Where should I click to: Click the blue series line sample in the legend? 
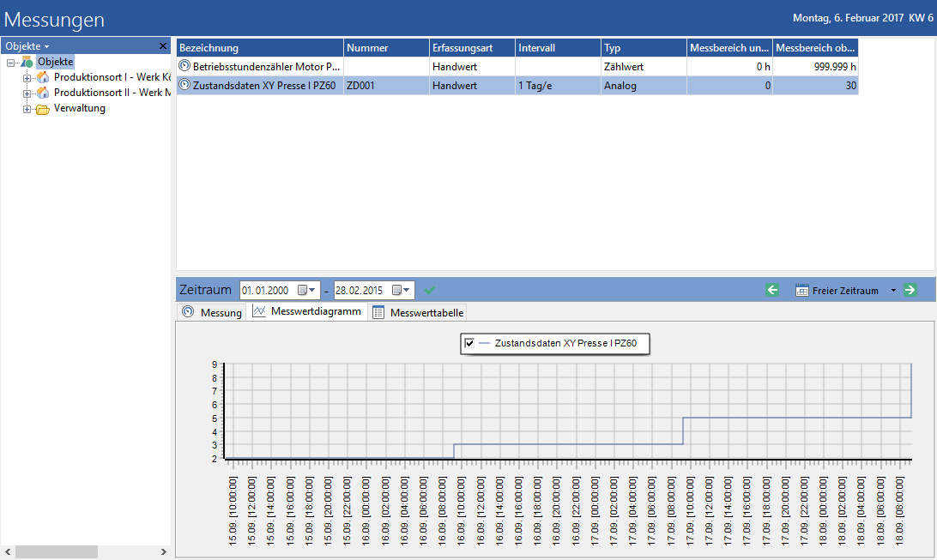point(484,343)
